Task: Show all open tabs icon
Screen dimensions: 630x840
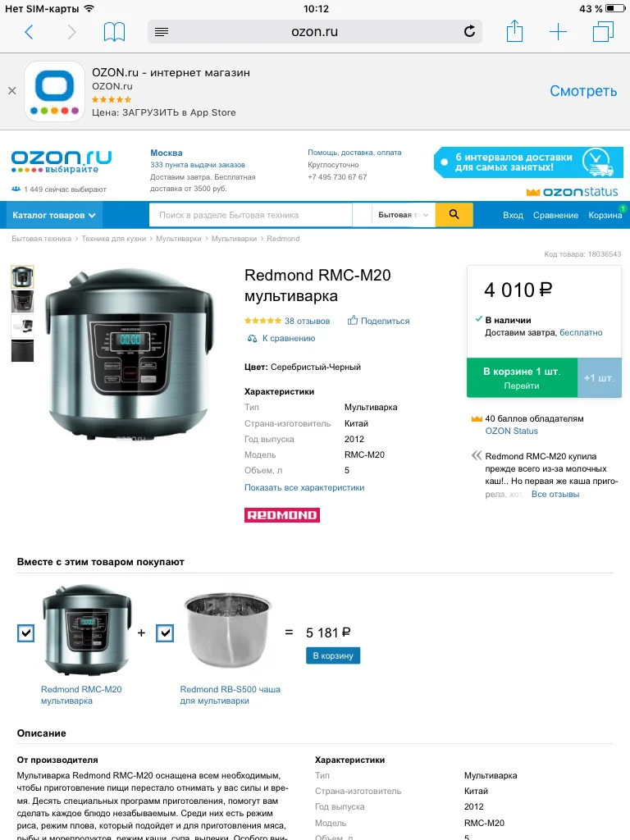Action: pos(603,32)
